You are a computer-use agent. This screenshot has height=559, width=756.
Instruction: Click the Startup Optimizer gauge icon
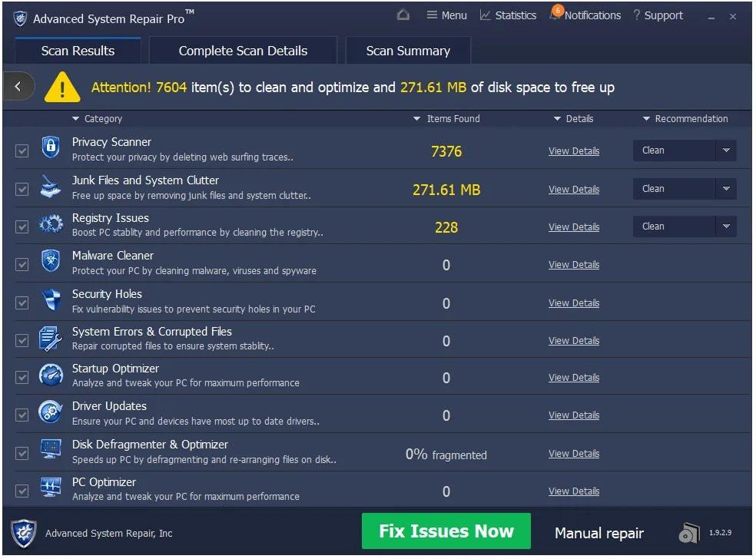pos(51,375)
